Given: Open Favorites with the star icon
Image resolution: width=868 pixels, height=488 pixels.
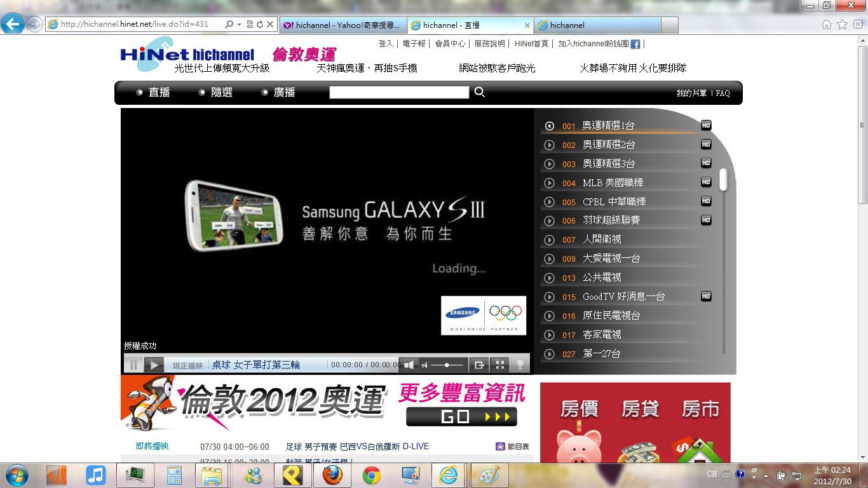Looking at the screenshot, I should [842, 24].
